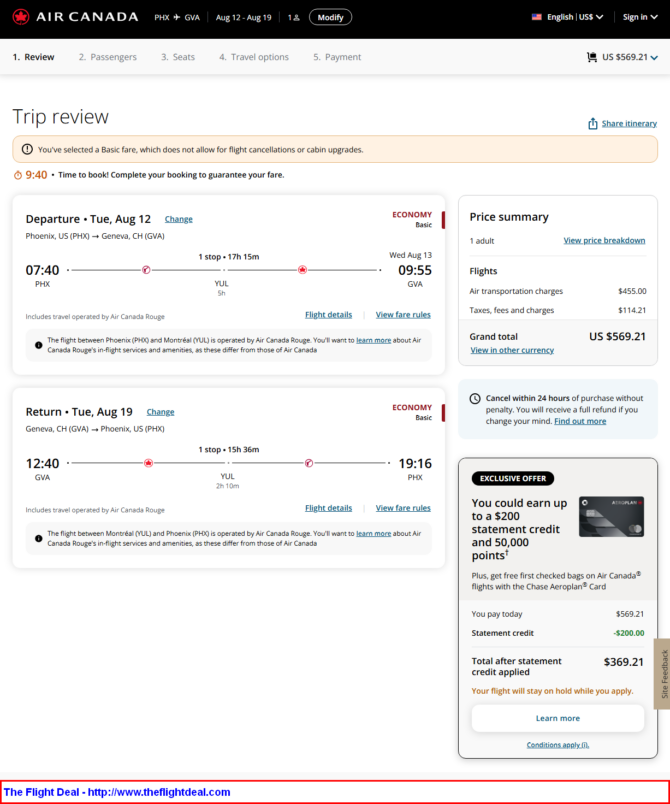Click the 24-hour cancel clock icon
Image resolution: width=670 pixels, height=804 pixels.
pyautogui.click(x=475, y=398)
